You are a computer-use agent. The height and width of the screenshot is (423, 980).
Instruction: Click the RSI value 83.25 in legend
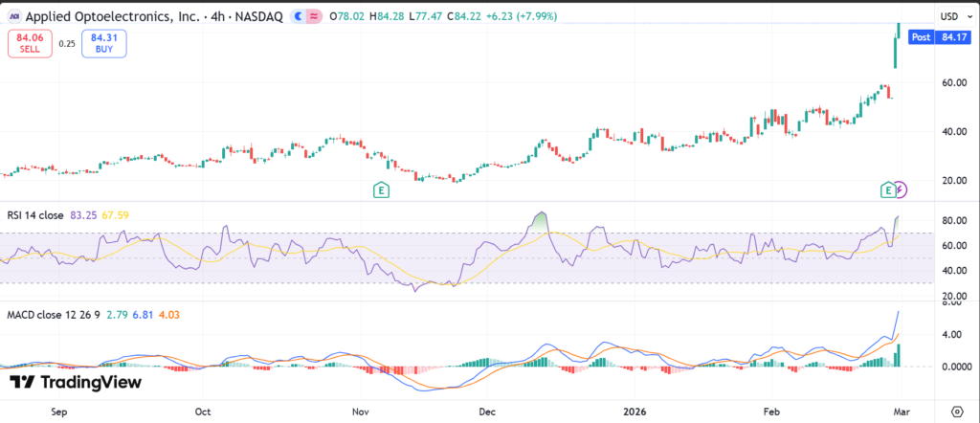82,215
